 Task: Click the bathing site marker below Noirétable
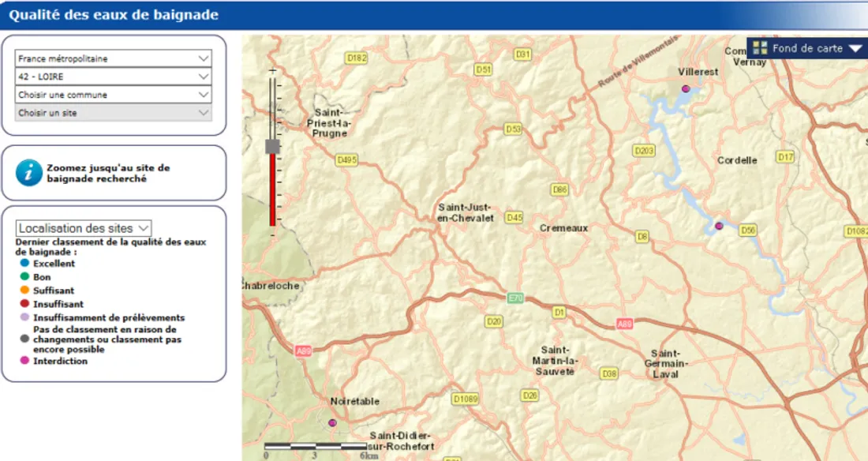[x=332, y=423]
